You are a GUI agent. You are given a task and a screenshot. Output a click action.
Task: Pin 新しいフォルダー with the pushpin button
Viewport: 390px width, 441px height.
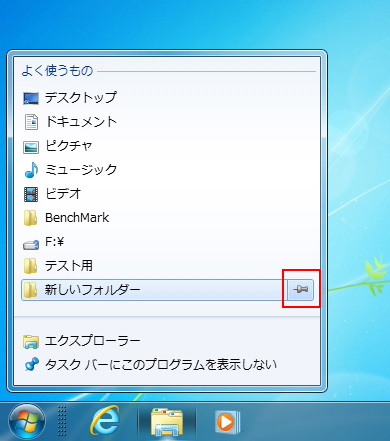301,290
